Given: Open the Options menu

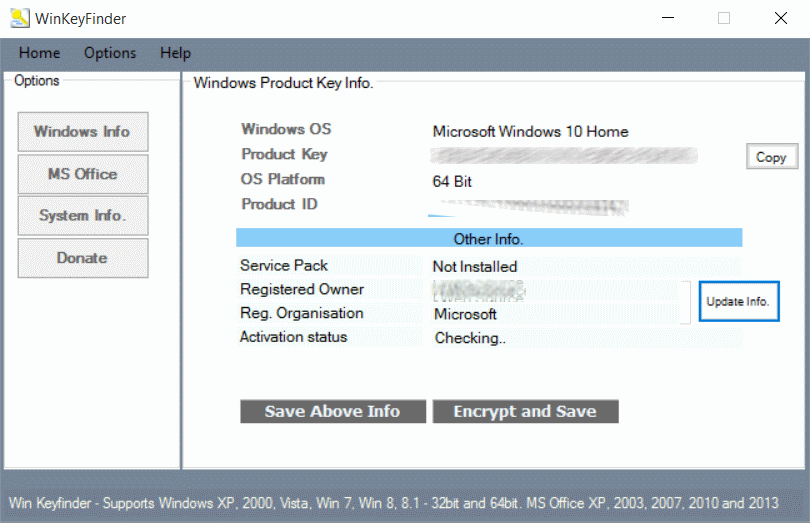Looking at the screenshot, I should tap(110, 53).
